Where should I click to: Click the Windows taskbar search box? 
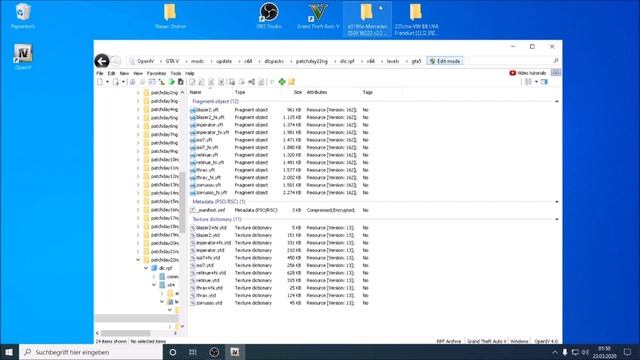point(91,352)
